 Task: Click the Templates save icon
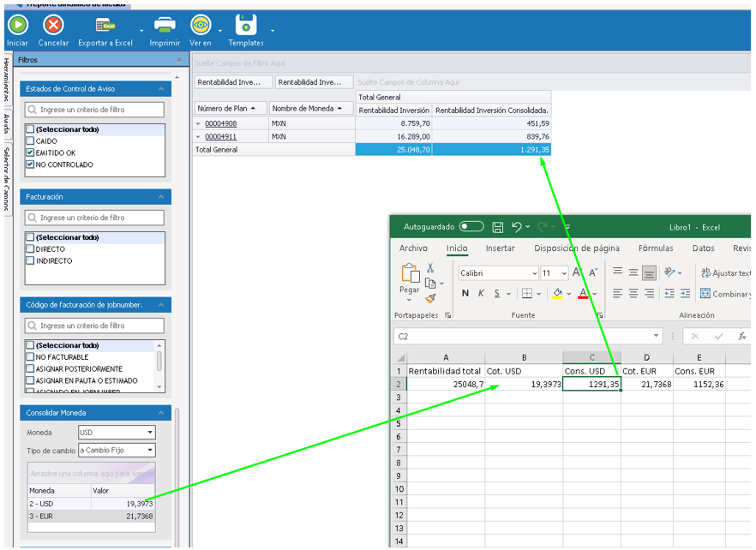click(x=246, y=25)
